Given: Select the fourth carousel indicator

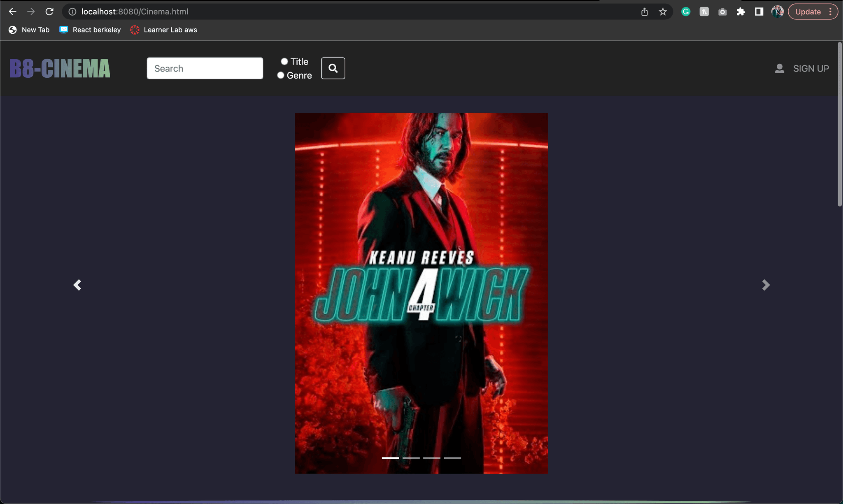Looking at the screenshot, I should coord(452,458).
